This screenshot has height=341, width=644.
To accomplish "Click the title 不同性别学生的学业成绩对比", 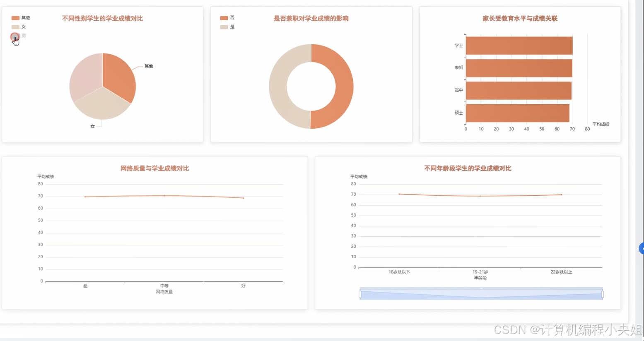I will [102, 18].
